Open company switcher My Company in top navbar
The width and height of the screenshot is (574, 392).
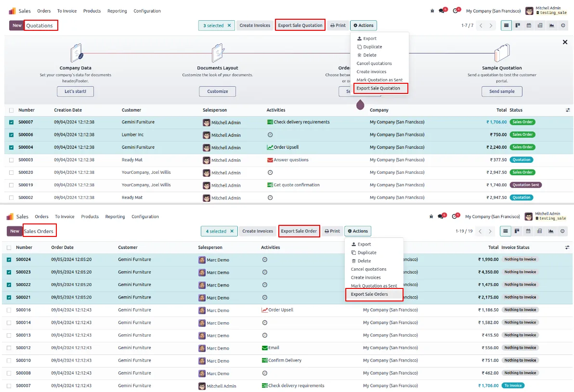tap(493, 11)
